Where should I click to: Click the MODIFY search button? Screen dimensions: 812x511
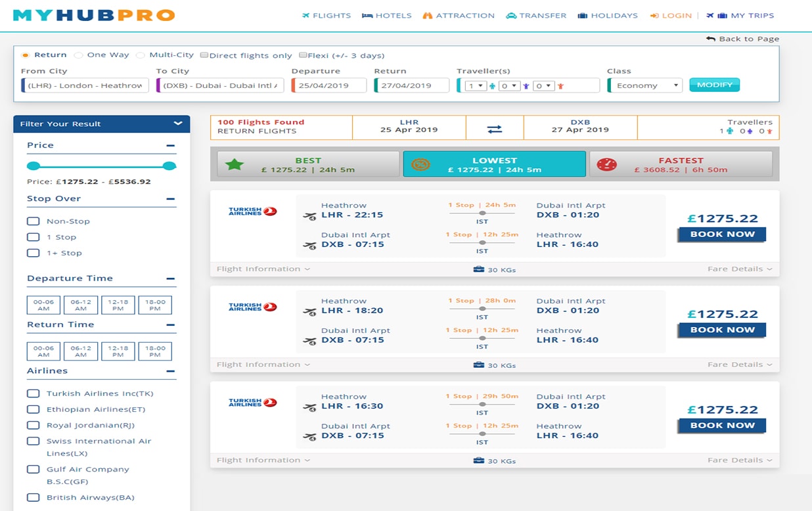pos(715,85)
